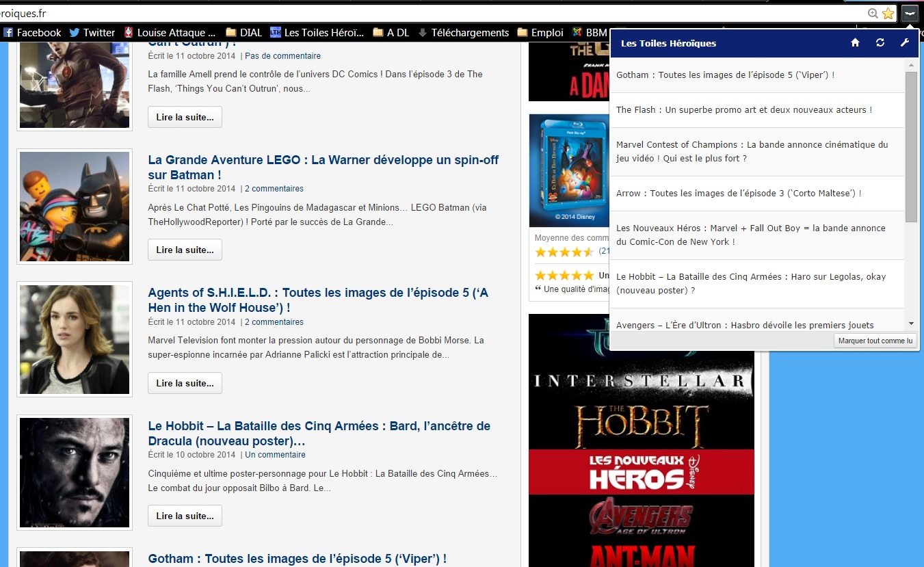Click 'Marquer tout comme lu' button
The width and height of the screenshot is (924, 567).
[x=875, y=341]
